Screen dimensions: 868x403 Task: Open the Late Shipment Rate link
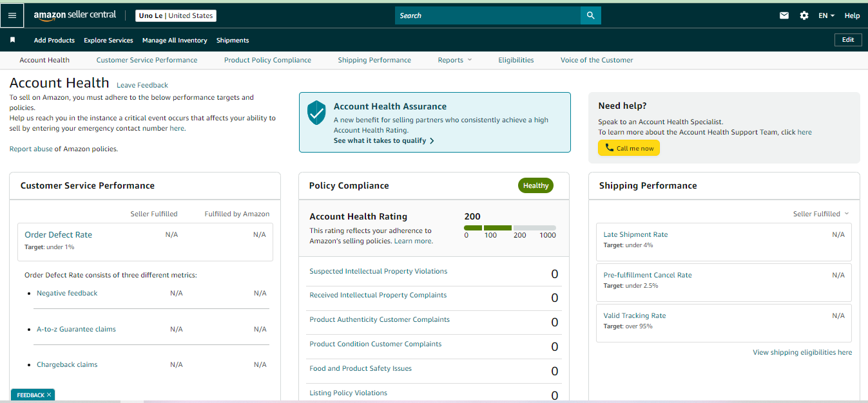click(x=635, y=234)
